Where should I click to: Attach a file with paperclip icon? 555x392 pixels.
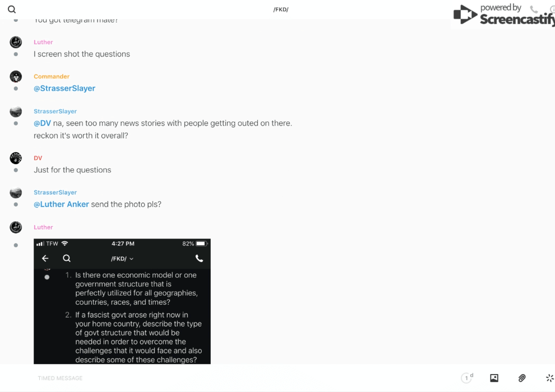click(x=522, y=378)
